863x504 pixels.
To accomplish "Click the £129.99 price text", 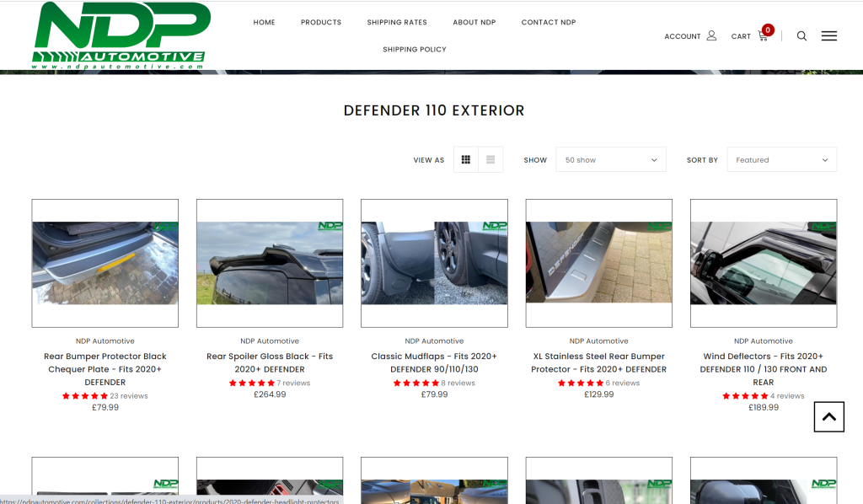I will click(x=599, y=394).
